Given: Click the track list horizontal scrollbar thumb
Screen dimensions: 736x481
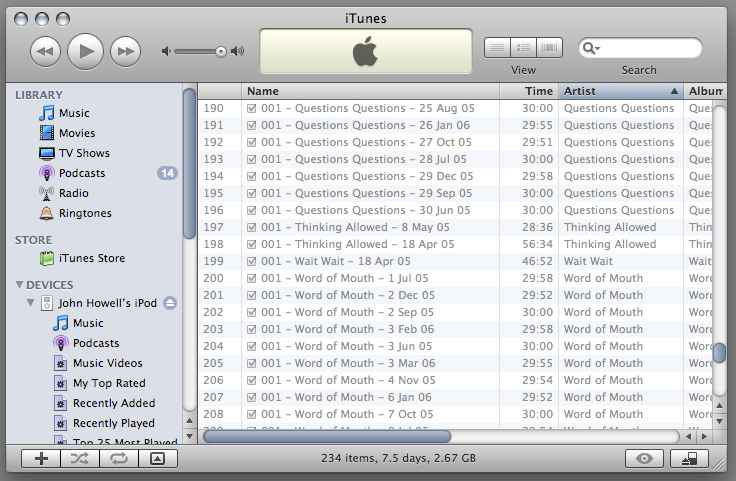Looking at the screenshot, I should (x=327, y=437).
